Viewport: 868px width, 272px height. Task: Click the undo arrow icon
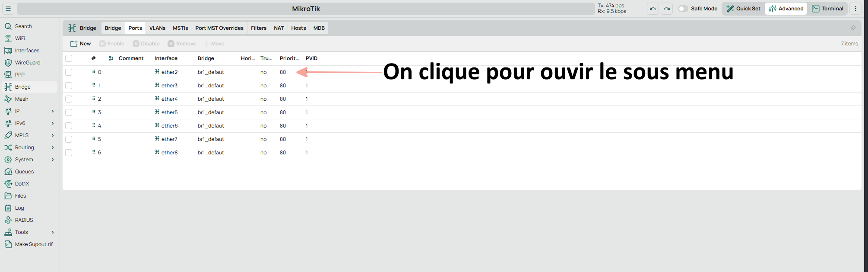click(653, 9)
